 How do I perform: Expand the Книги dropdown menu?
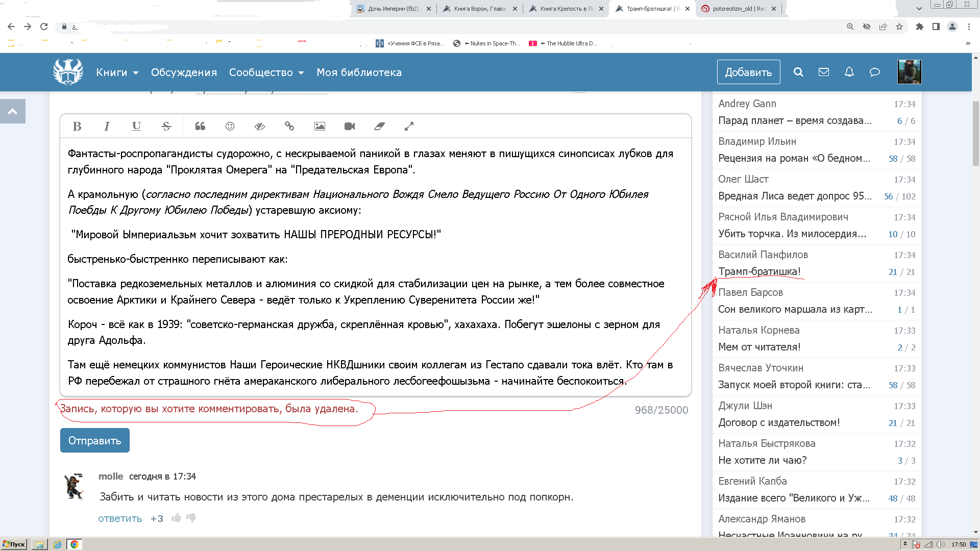pos(117,72)
